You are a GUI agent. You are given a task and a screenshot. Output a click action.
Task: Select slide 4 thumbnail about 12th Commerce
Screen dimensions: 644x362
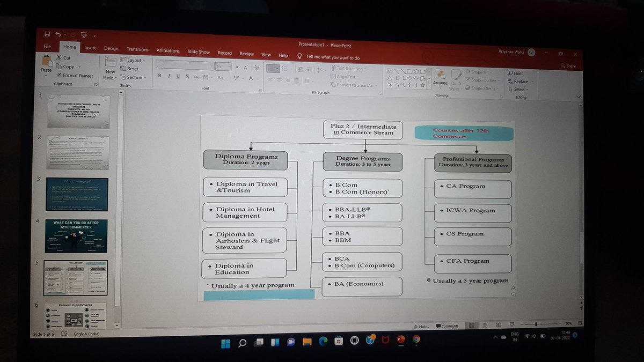(76, 235)
